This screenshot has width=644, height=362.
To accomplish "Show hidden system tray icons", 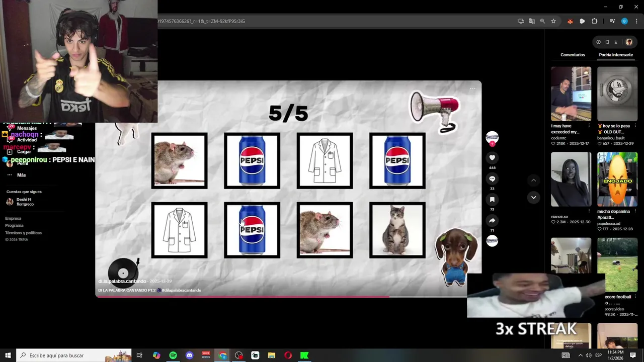I will 580,355.
